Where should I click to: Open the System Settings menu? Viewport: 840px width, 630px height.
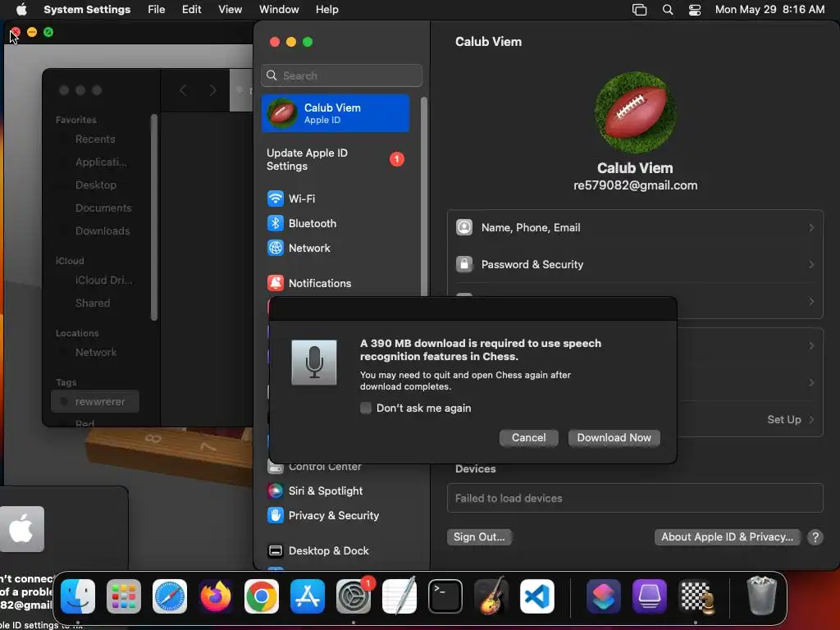(87, 10)
